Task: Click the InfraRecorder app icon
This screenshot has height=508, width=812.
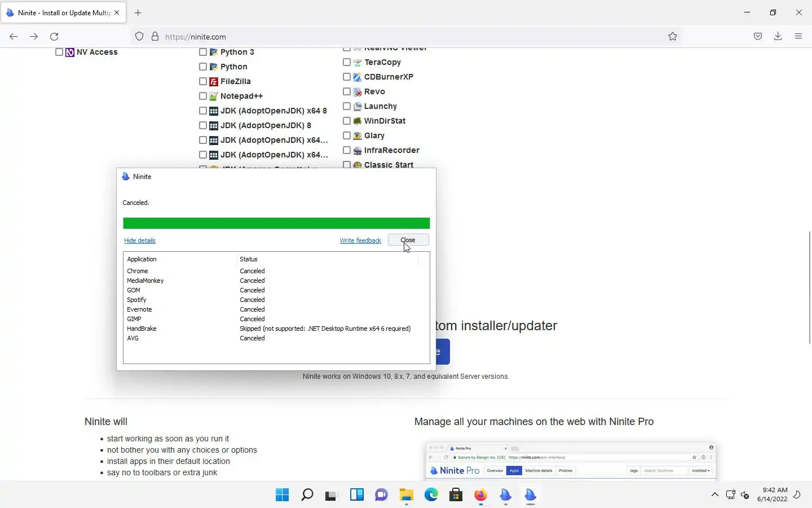Action: pyautogui.click(x=358, y=150)
